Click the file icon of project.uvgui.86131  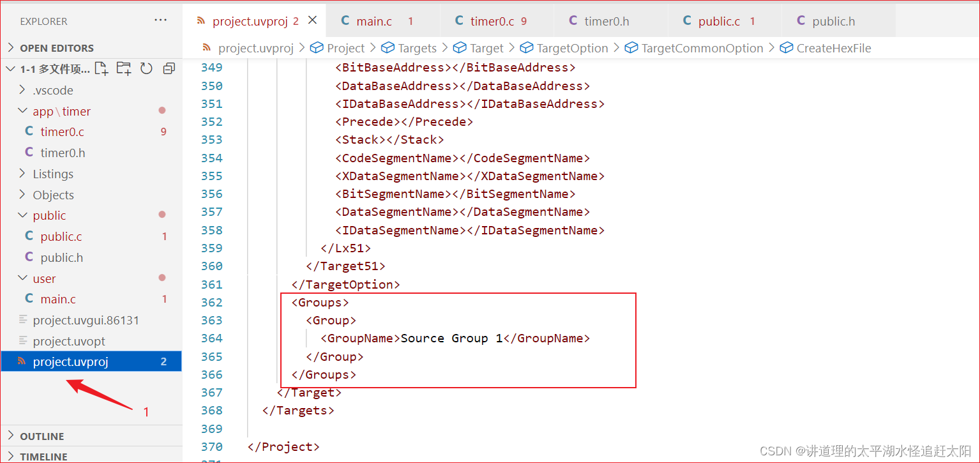[x=24, y=319]
